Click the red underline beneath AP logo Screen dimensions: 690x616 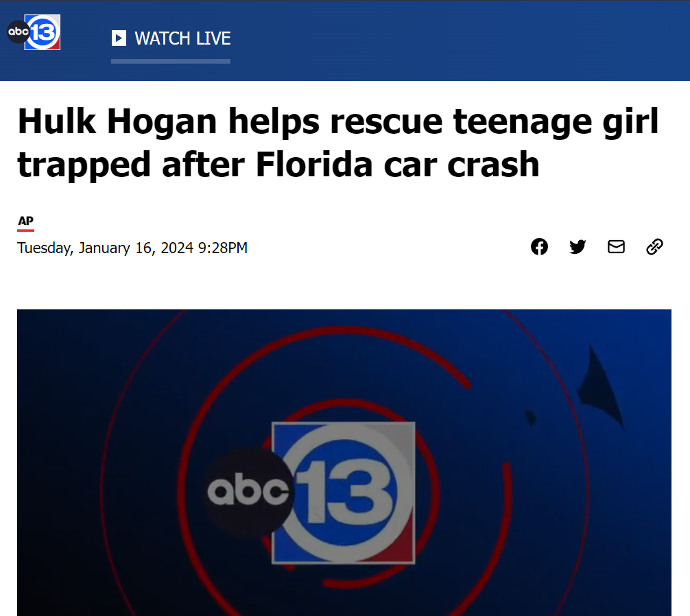pos(25,230)
